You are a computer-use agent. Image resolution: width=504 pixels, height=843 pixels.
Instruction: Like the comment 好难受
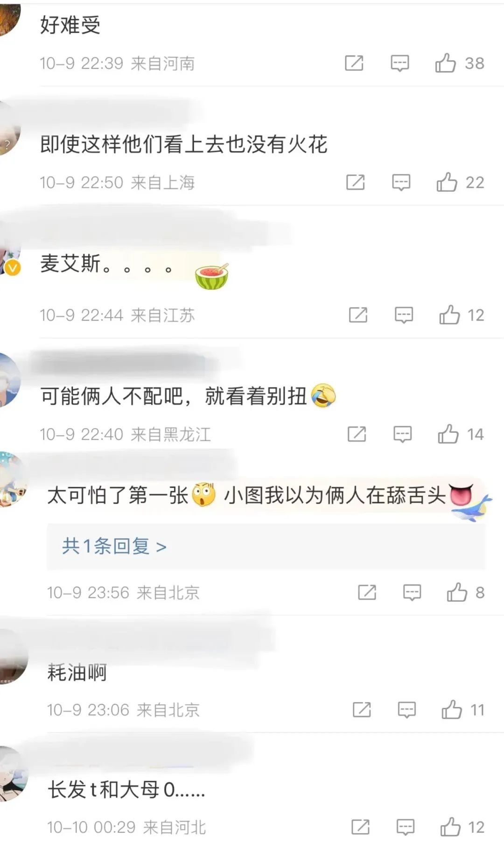point(446,63)
